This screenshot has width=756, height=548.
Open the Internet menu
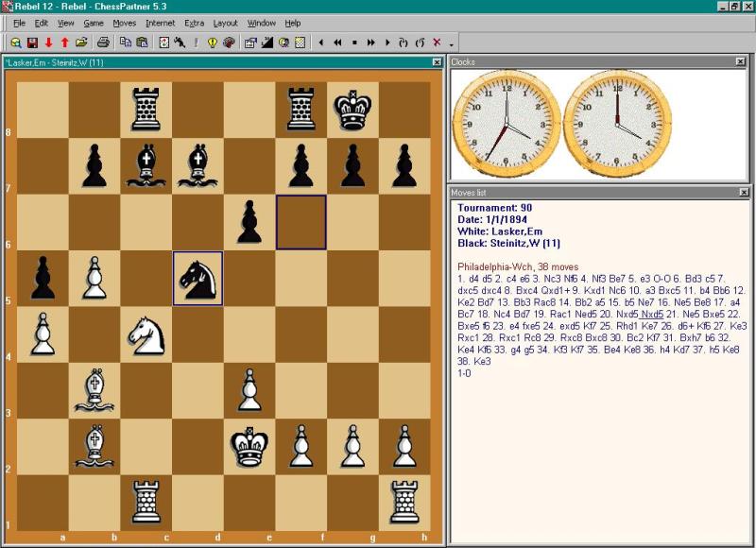click(x=160, y=23)
